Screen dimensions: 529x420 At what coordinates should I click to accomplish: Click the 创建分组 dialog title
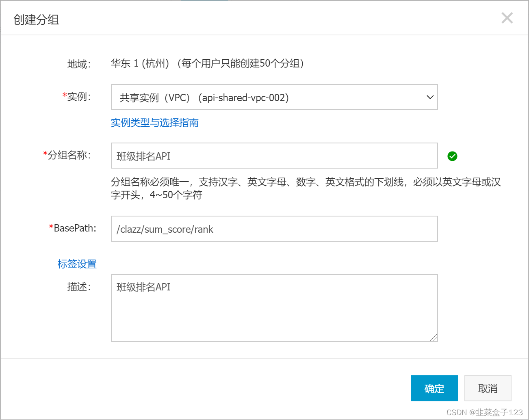(36, 19)
